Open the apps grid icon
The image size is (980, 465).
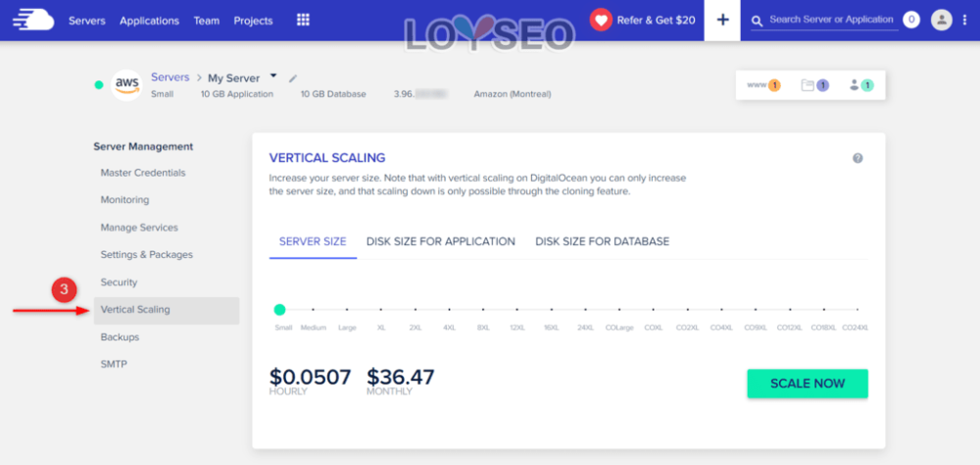(303, 20)
